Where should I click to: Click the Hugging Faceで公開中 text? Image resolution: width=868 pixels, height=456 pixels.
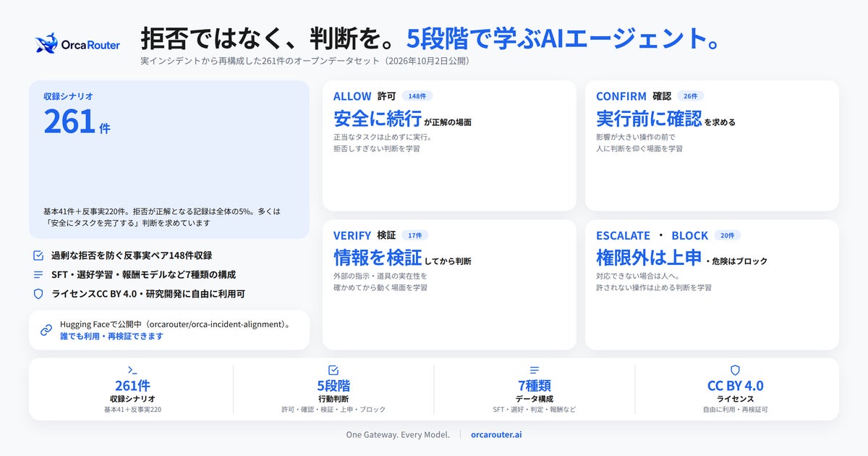(x=175, y=325)
